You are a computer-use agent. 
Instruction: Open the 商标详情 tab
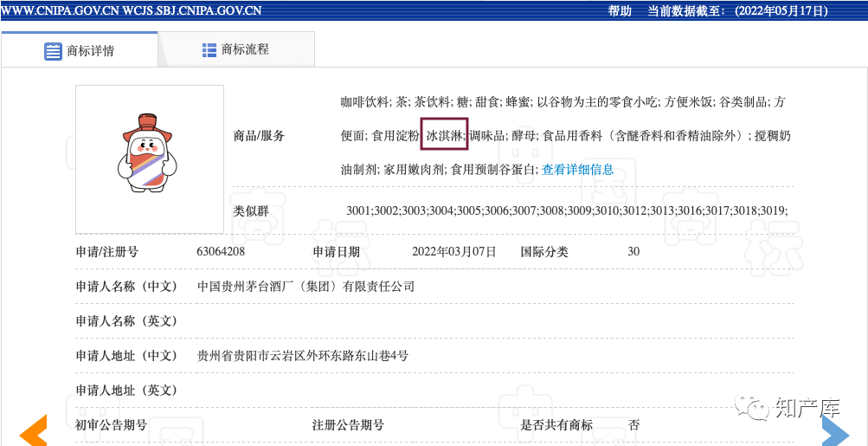pos(79,50)
